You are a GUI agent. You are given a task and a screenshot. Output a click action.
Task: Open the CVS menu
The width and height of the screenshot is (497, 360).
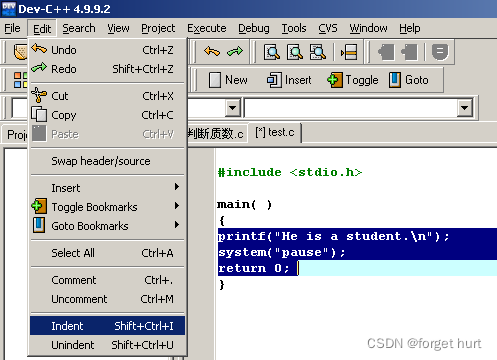pyautogui.click(x=328, y=28)
